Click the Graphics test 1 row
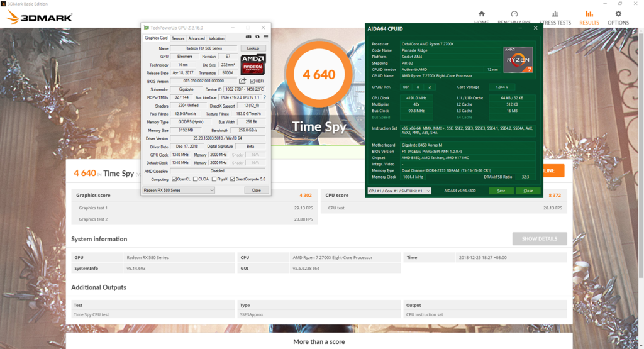 pyautogui.click(x=196, y=208)
